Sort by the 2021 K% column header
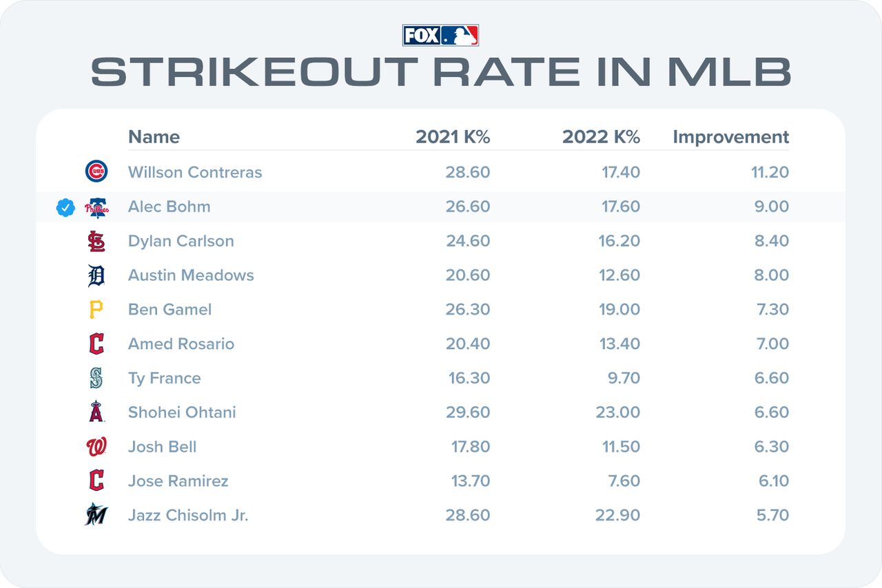Viewport: 882px width, 588px height. click(x=453, y=137)
